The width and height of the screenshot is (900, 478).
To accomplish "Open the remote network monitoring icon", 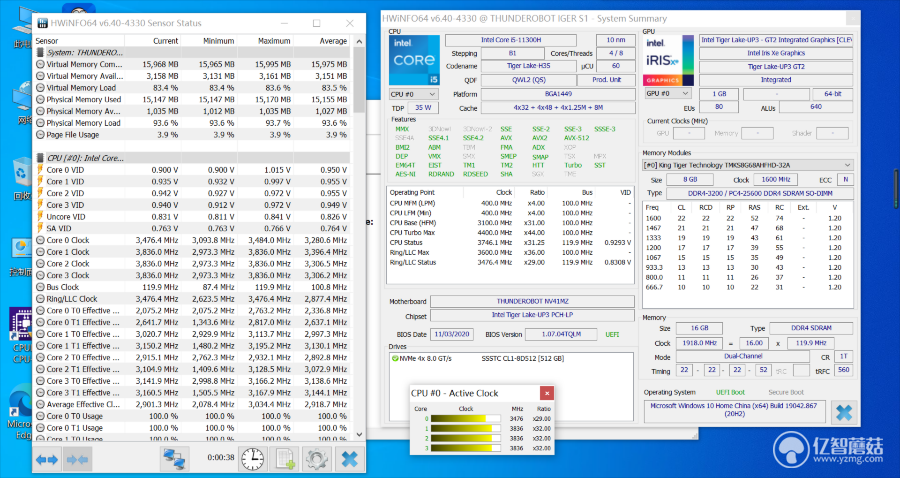I will [x=173, y=459].
